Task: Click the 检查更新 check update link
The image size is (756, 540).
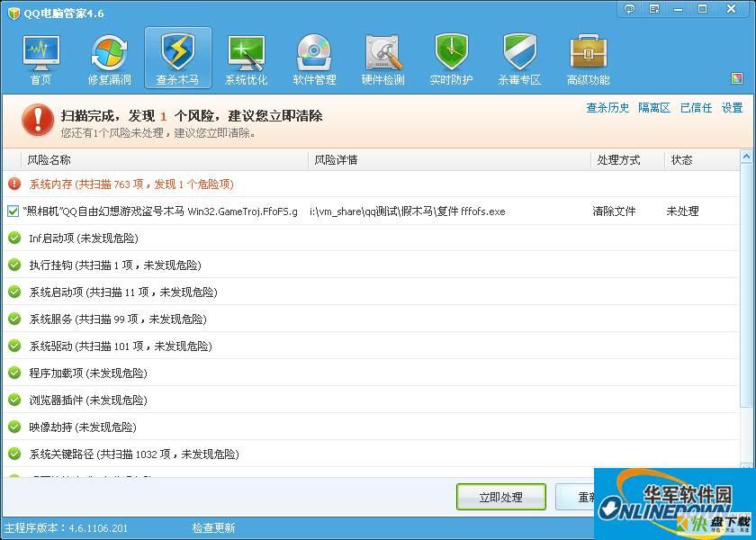Action: click(213, 528)
